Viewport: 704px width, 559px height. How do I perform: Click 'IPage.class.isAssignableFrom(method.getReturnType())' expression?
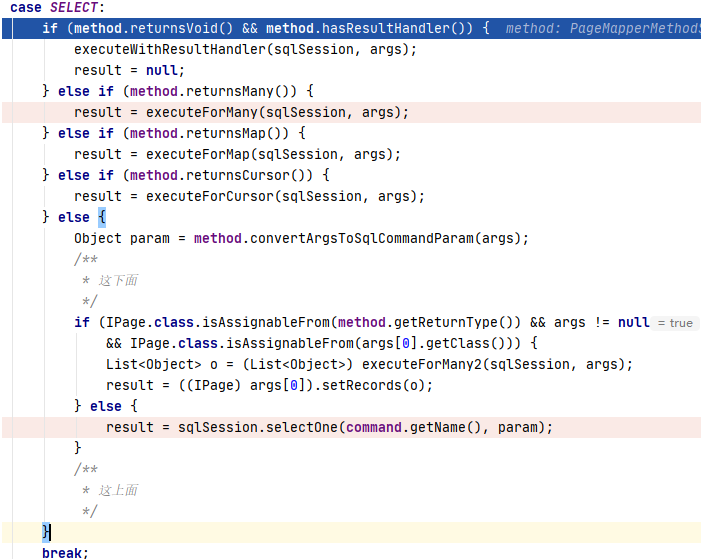click(313, 322)
